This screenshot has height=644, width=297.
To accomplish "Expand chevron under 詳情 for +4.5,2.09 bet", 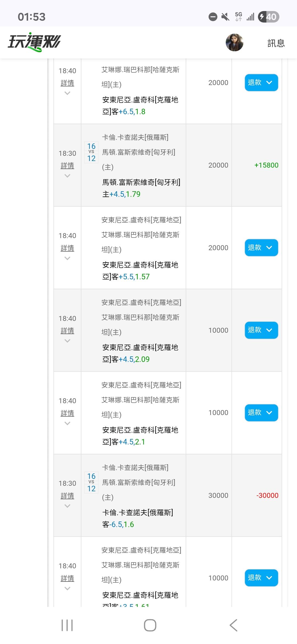I will [x=67, y=341].
